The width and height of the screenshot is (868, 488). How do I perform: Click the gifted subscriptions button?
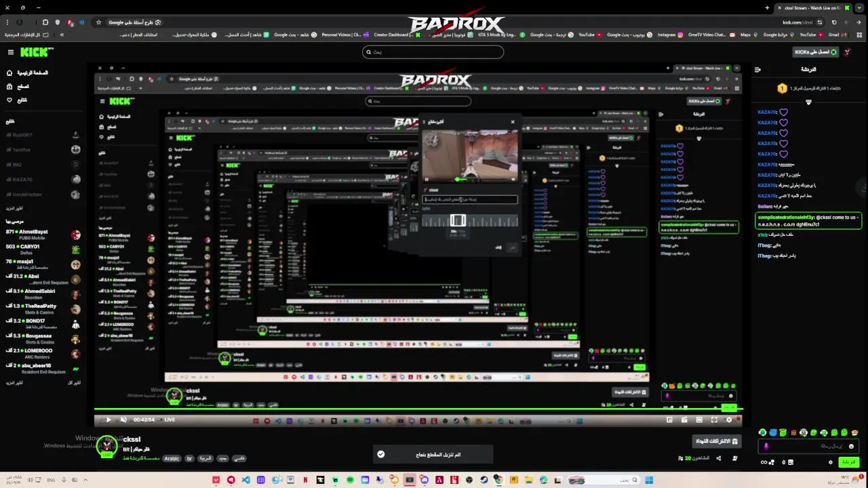(716, 441)
